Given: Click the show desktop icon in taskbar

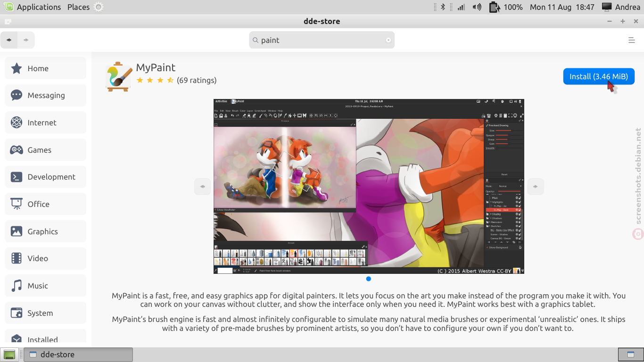Looking at the screenshot, I should coord(9,354).
